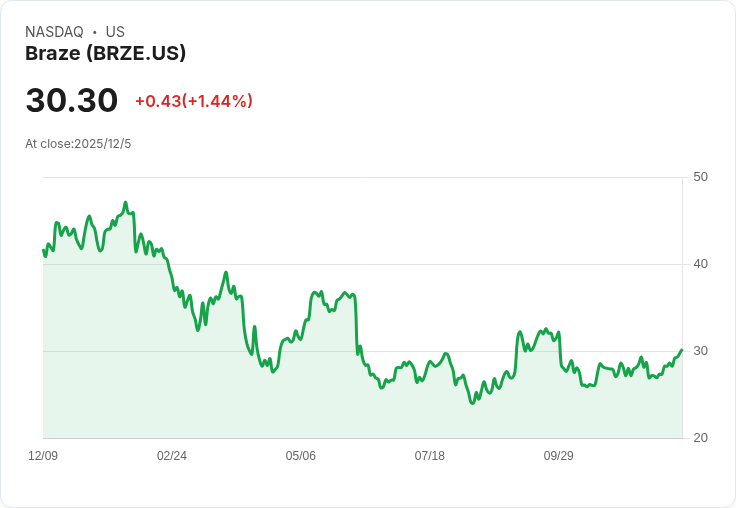
Task: Click the 30.30 current price
Action: pos(71,101)
